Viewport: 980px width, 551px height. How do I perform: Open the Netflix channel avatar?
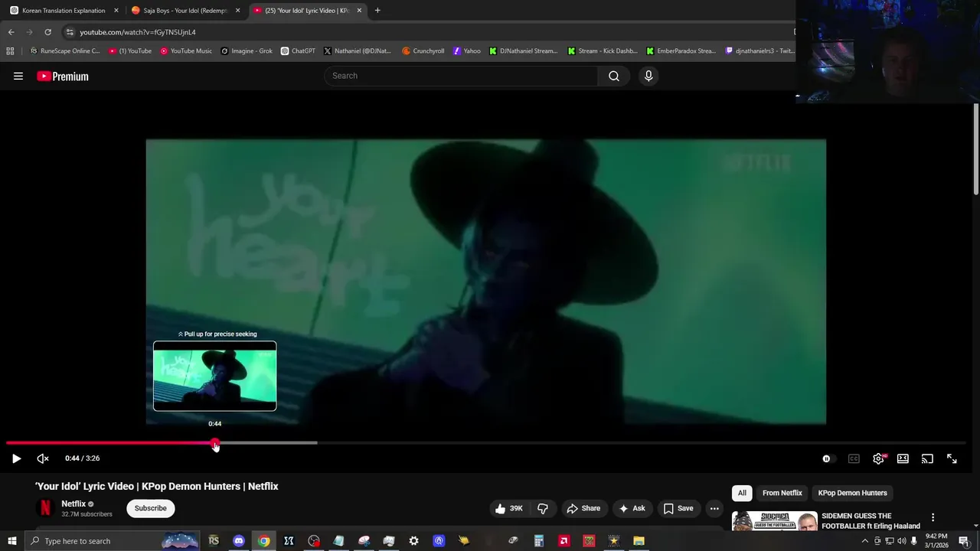point(45,508)
